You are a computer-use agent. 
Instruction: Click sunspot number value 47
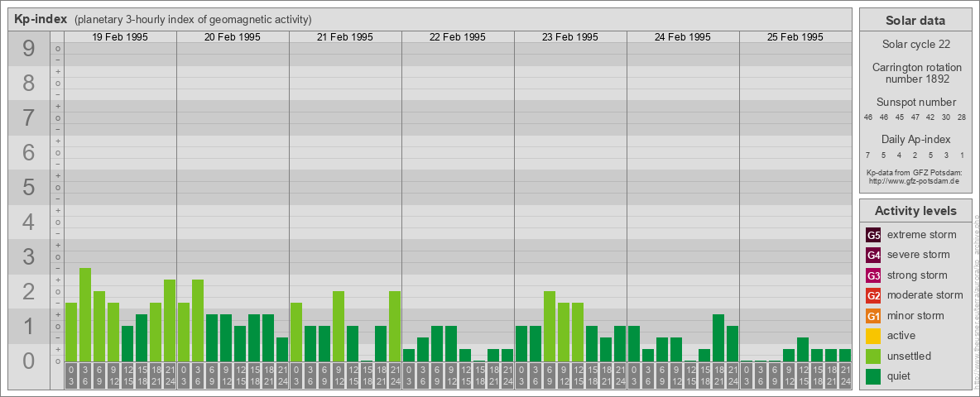tap(915, 117)
